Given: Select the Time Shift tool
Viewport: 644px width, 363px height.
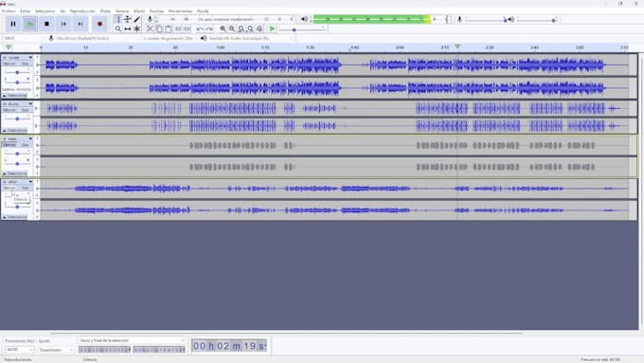Looking at the screenshot, I should 127,28.
